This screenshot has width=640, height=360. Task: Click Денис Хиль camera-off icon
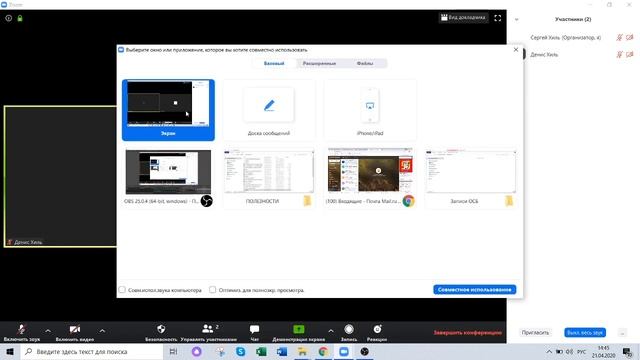coord(630,54)
